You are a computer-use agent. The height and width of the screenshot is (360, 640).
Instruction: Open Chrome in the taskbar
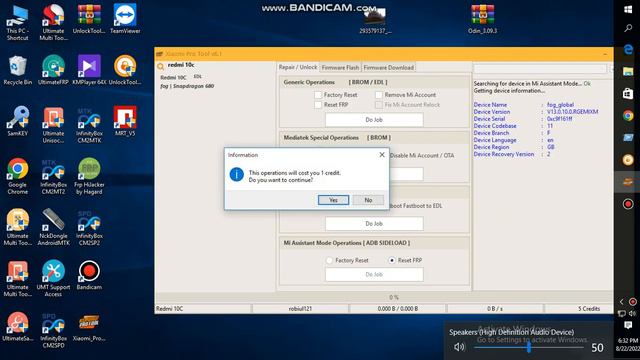click(628, 116)
